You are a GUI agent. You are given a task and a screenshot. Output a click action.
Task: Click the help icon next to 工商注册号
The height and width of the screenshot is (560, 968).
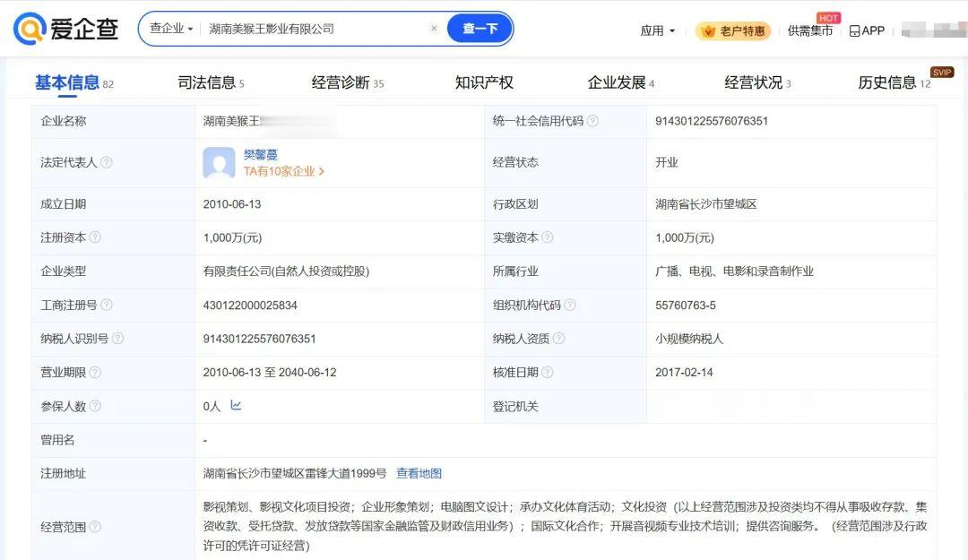point(106,305)
